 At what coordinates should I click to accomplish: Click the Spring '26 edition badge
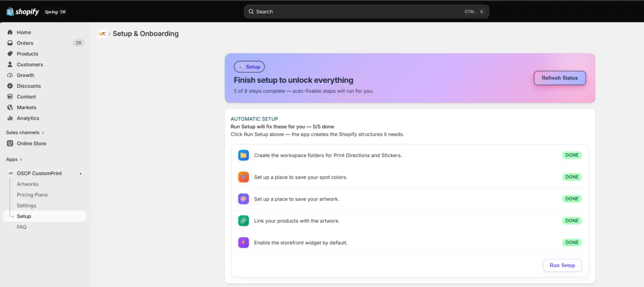point(55,12)
